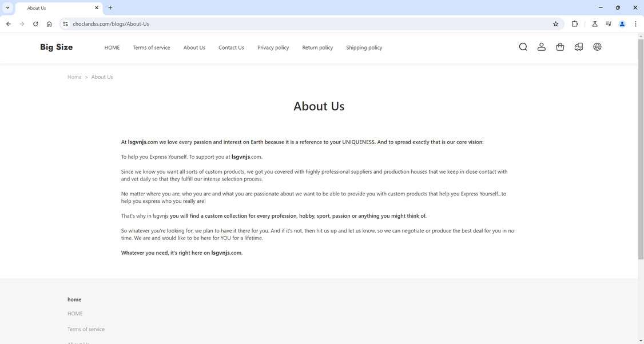
Task: Open the language globe icon
Action: point(597,47)
